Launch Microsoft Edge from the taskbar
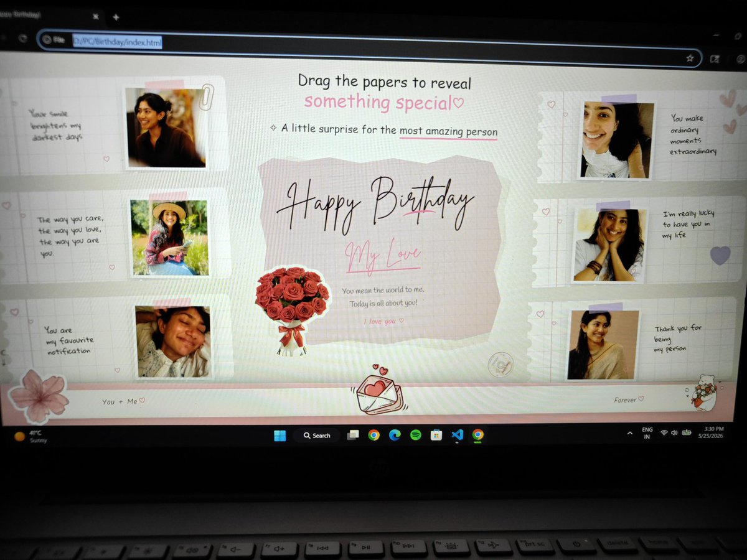Screen dimensions: 747x560 click(395, 436)
